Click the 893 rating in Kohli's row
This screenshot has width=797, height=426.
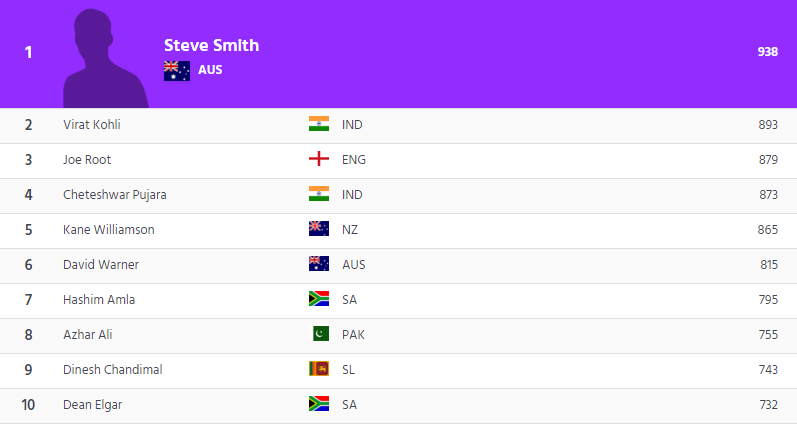tap(768, 125)
